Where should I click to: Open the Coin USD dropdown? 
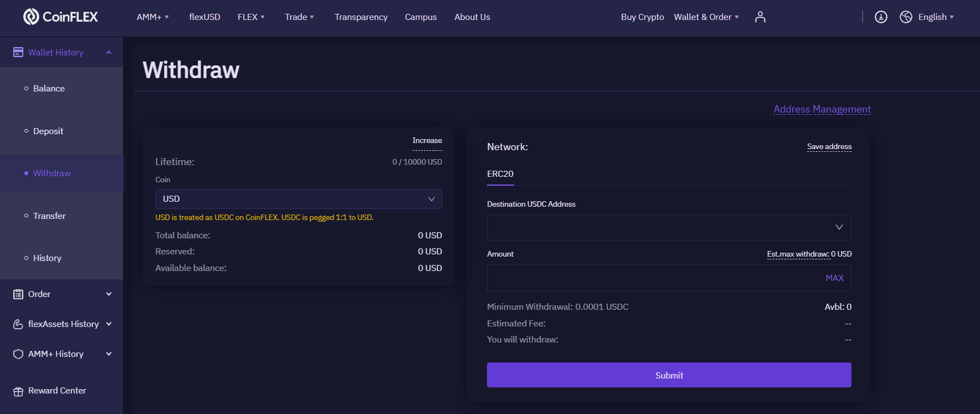click(298, 199)
